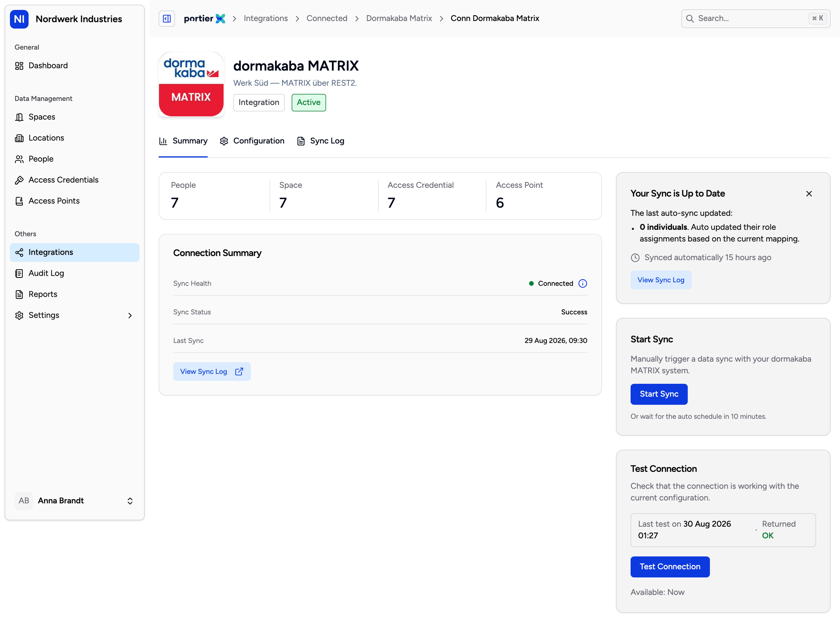
Task: Open Audit Log in the sidebar
Action: pos(74,273)
